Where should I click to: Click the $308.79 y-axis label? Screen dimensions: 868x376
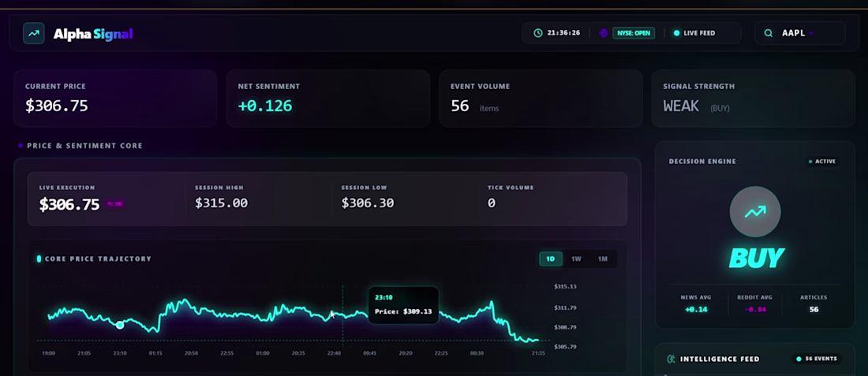point(565,327)
